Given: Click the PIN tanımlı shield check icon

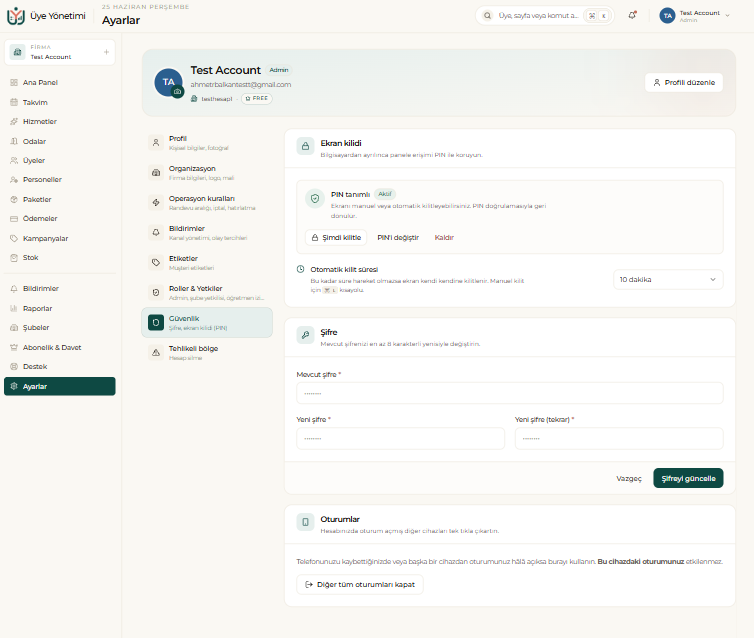Looking at the screenshot, I should click(x=315, y=198).
